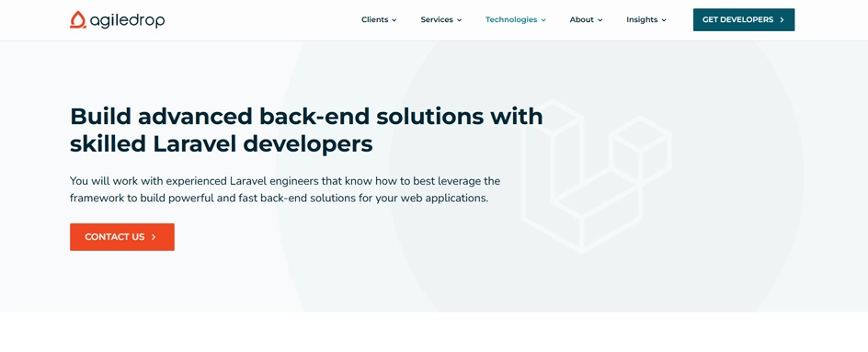
Task: Open the About menu
Action: pos(586,20)
